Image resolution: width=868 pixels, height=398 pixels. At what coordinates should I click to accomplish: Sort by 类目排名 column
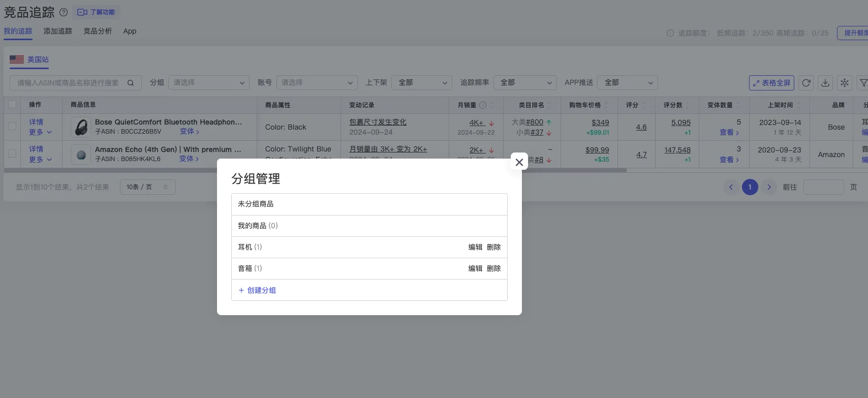[x=549, y=105]
